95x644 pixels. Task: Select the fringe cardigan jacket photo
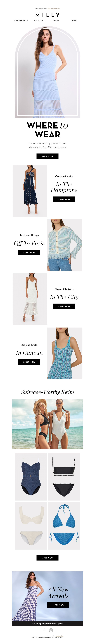pyautogui.click(x=64, y=245)
